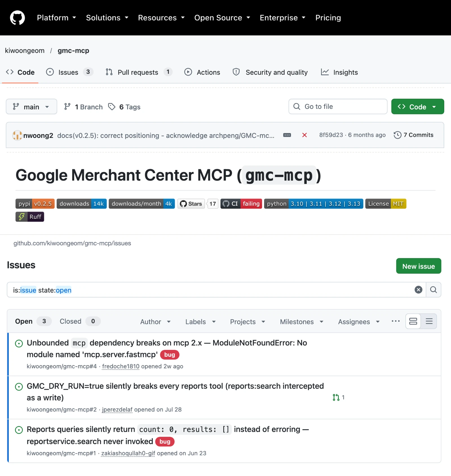Click the python versions badge
The height and width of the screenshot is (476, 451).
pos(313,204)
